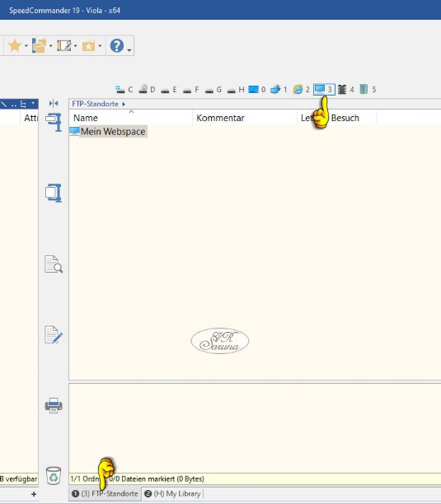Click the folder synchronize toolbar icon
This screenshot has width=441, height=504.
point(40,45)
